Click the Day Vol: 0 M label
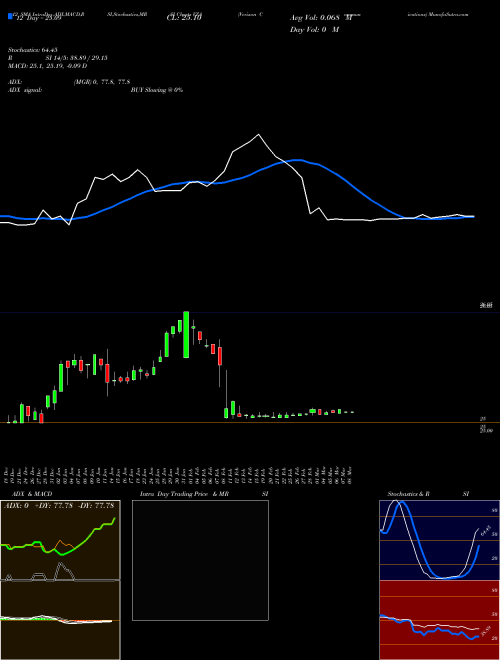Screen dimensions: 500x660 314,30
